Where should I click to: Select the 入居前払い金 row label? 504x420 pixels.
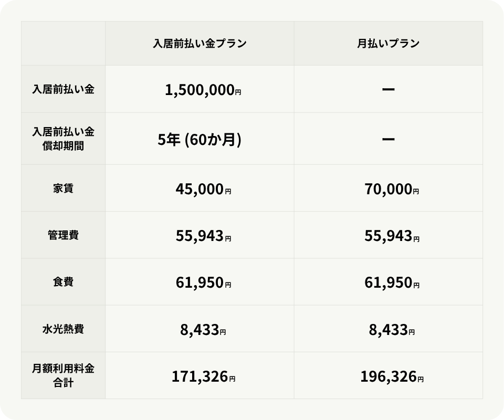(x=63, y=89)
